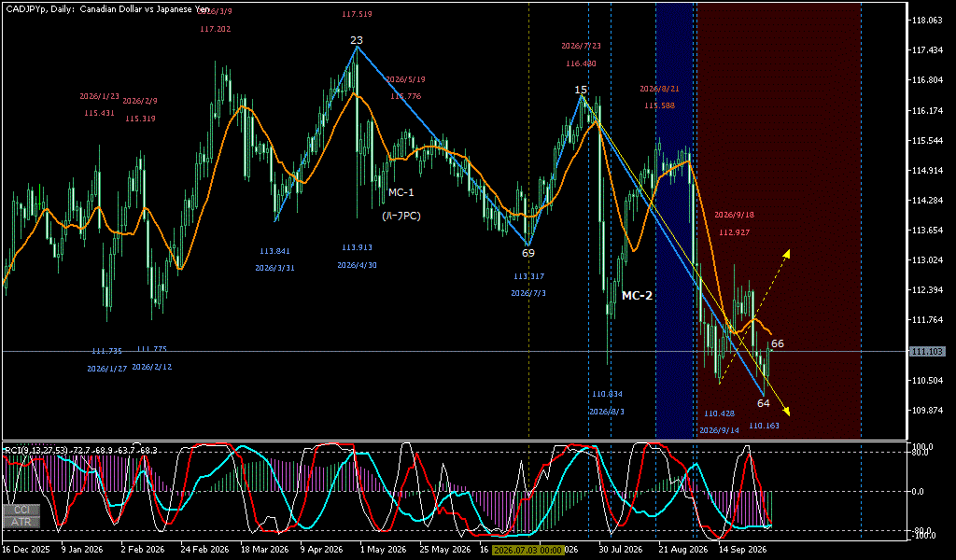Viewport: 956px width, 560px height.
Task: Click the 117.519 high price label
Action: [357, 14]
